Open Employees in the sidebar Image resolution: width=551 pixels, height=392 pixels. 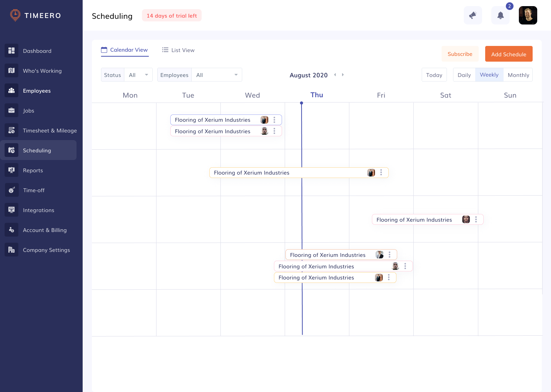click(37, 91)
